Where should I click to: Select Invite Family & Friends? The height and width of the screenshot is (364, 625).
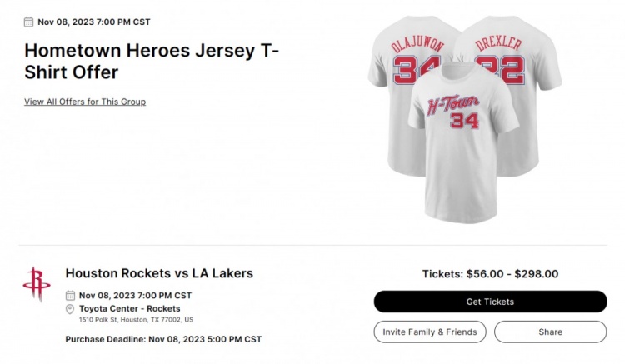(x=430, y=332)
